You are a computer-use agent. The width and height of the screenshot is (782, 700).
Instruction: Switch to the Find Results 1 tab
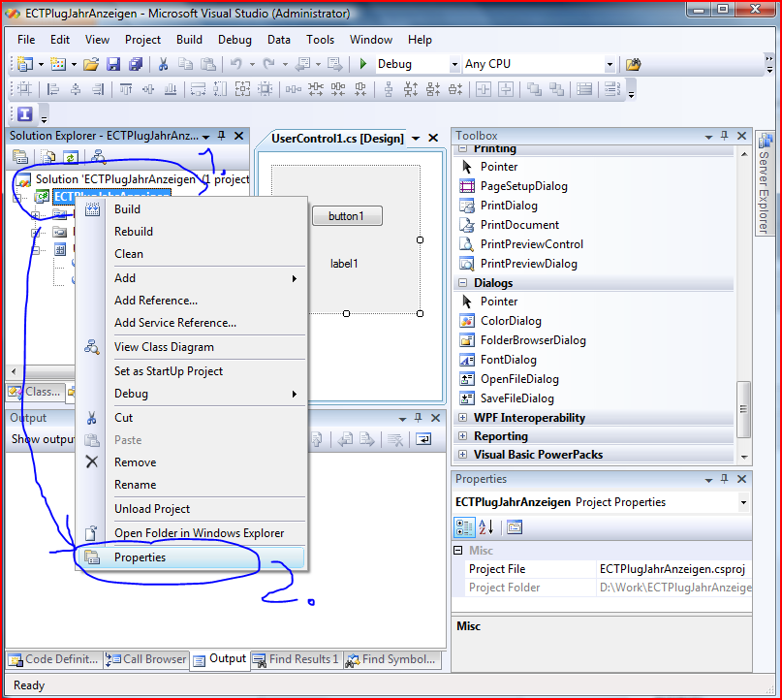click(297, 659)
